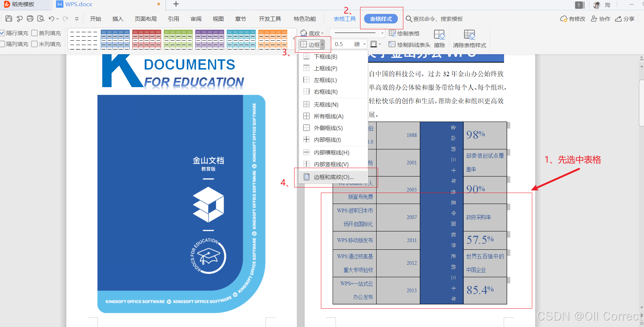Click the new tab plus icon
This screenshot has width=644, height=327.
coord(176,4)
